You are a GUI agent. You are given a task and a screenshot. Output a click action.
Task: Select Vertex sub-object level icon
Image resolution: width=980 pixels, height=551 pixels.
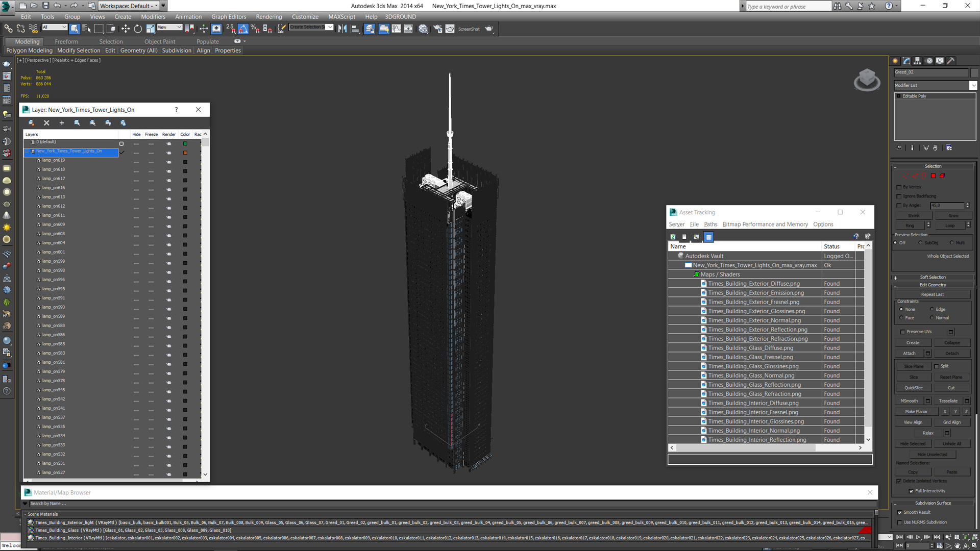click(905, 176)
